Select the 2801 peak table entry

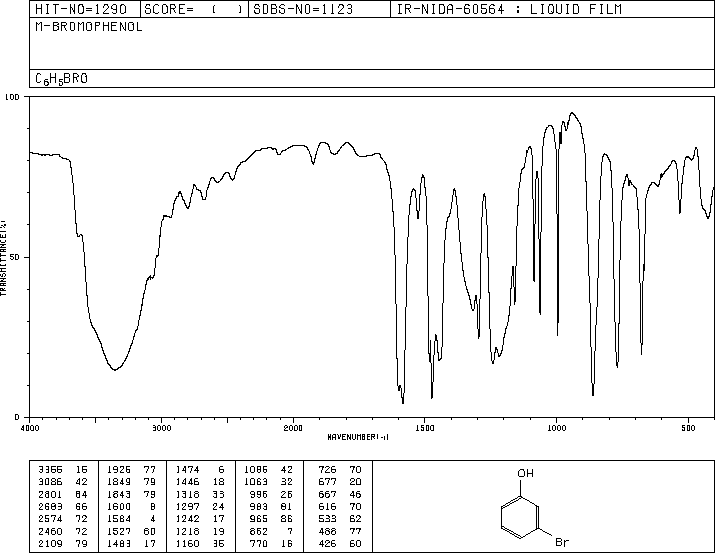coord(64,494)
